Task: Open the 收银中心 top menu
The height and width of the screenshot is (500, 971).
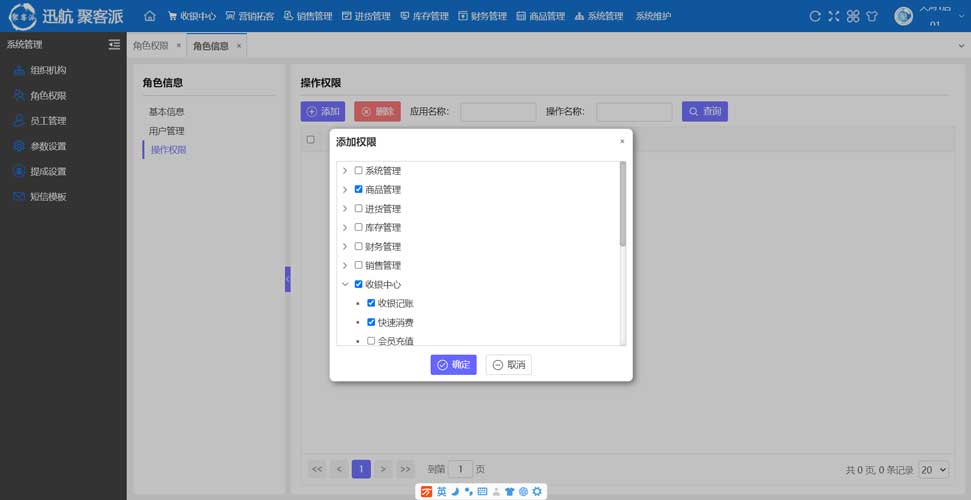Action: [x=192, y=16]
